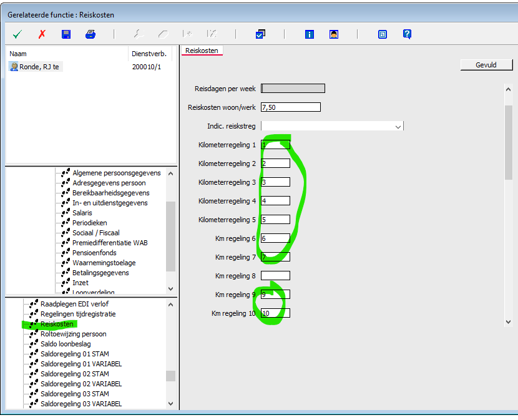518x420 pixels.
Task: Save with the blue floppy disk icon
Action: pyautogui.click(x=66, y=34)
